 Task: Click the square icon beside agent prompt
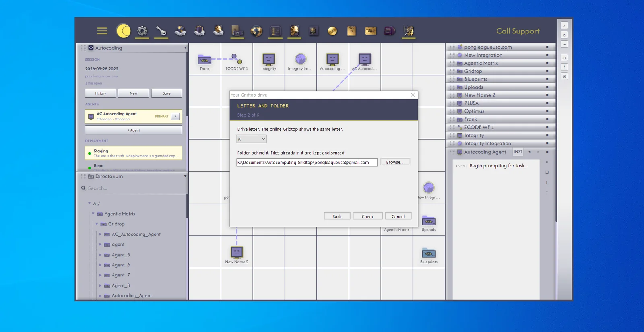pos(547,172)
